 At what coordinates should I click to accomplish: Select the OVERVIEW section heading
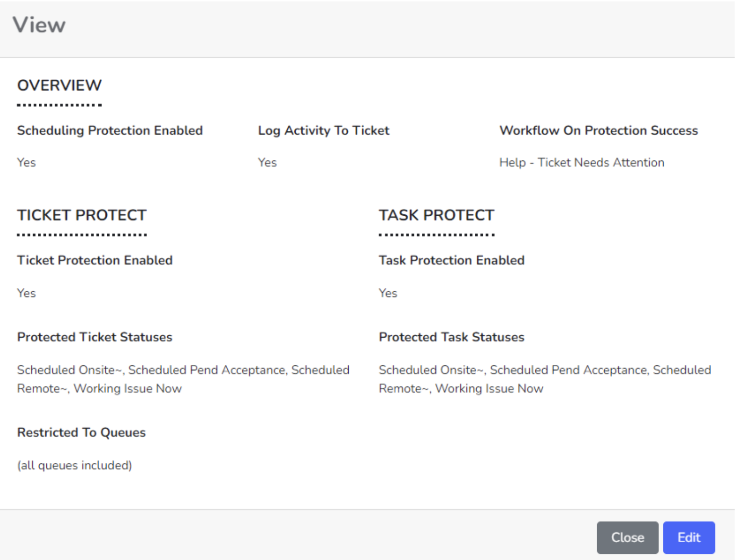pos(60,85)
